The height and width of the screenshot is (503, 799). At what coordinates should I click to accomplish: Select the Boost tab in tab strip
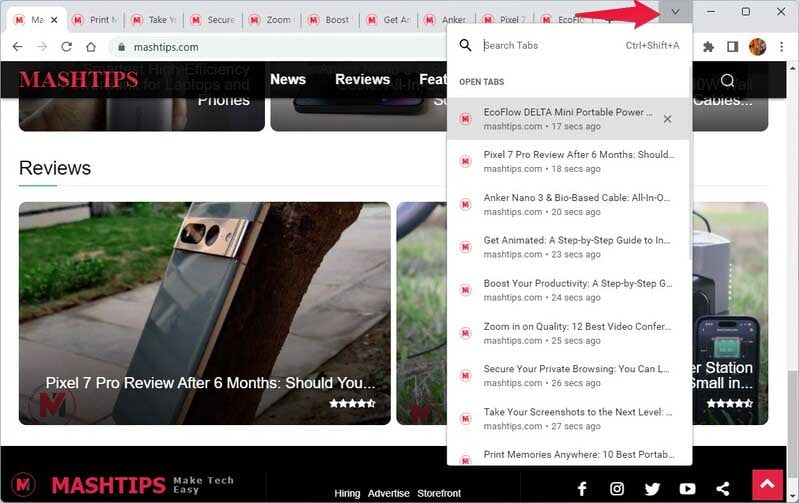(331, 20)
